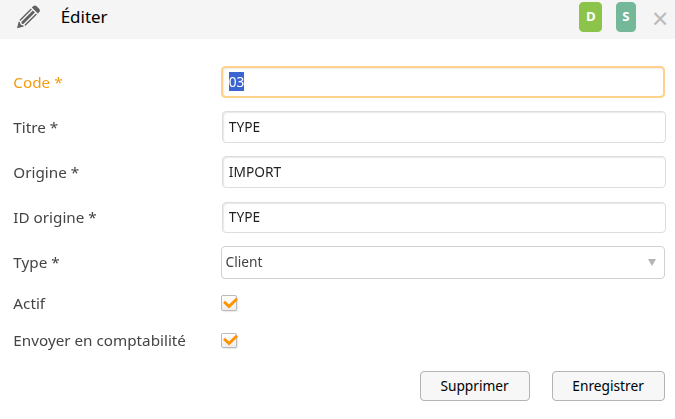Image resolution: width=675 pixels, height=419 pixels.
Task: Focus the Origine field containing IMPORT
Action: click(x=443, y=172)
